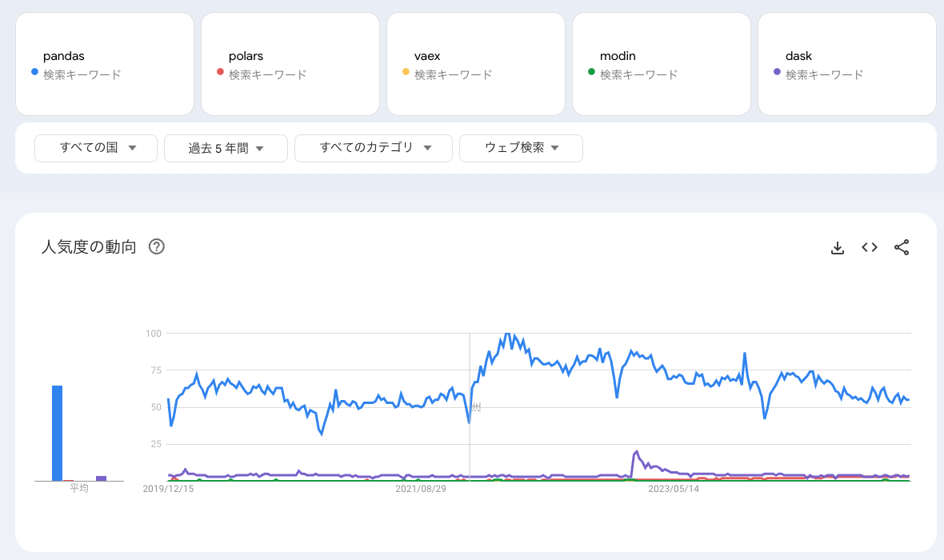Open the すべてのカテゴリ category dropdown
Image resolution: width=944 pixels, height=560 pixels.
pos(373,148)
